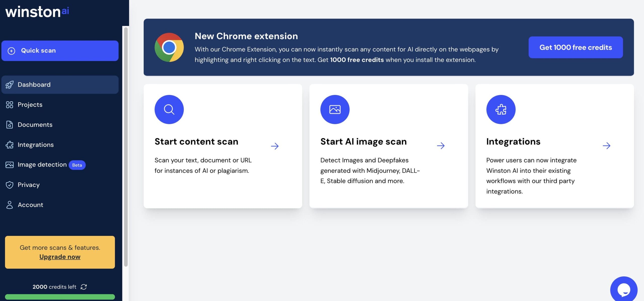Click the AI image scan picture icon
Image resolution: width=644 pixels, height=301 pixels.
tap(335, 109)
